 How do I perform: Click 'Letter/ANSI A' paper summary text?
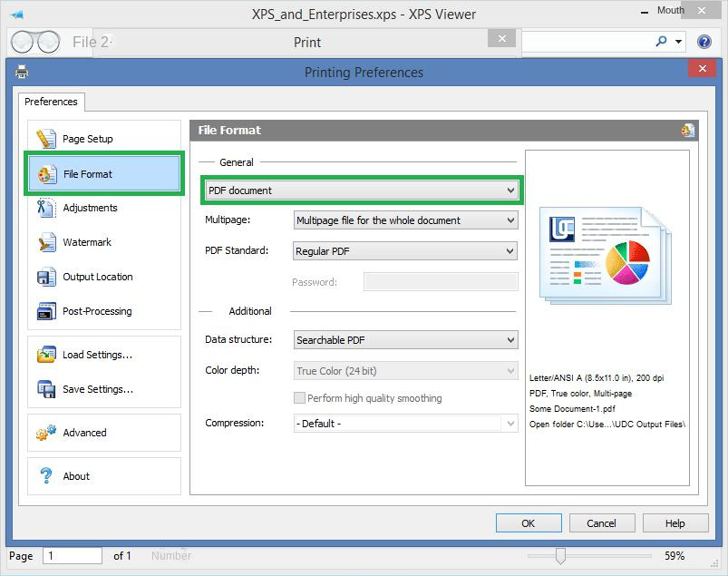(597, 378)
